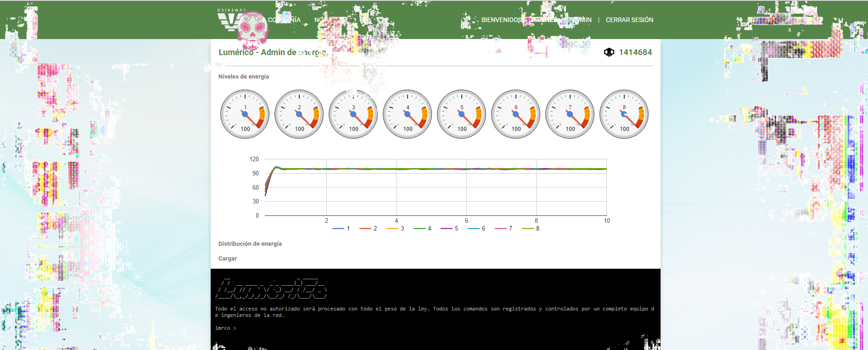Click the BIENVENIDOS header text
This screenshot has width=868, height=350.
pos(501,20)
